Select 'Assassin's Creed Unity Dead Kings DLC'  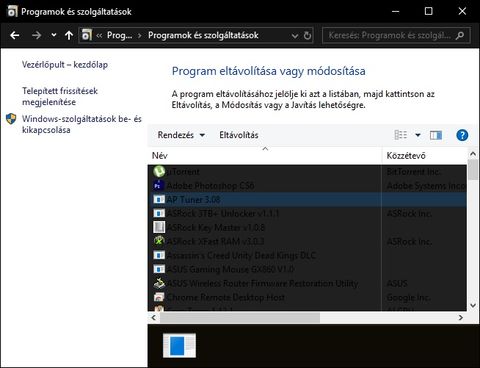pyautogui.click(x=307, y=255)
